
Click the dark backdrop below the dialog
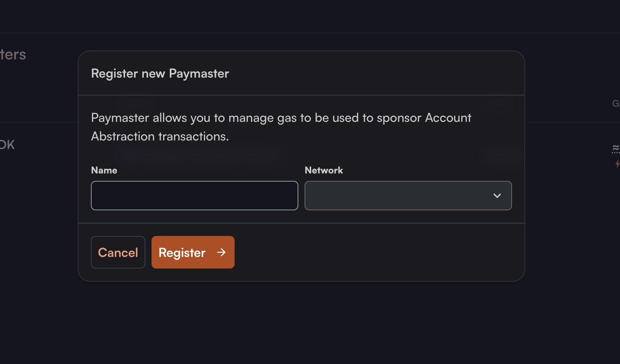click(x=301, y=322)
